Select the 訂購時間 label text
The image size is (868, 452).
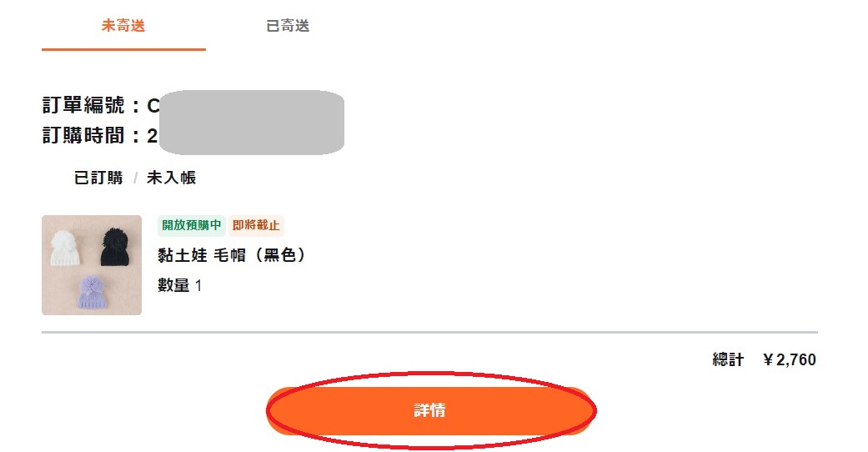click(83, 136)
